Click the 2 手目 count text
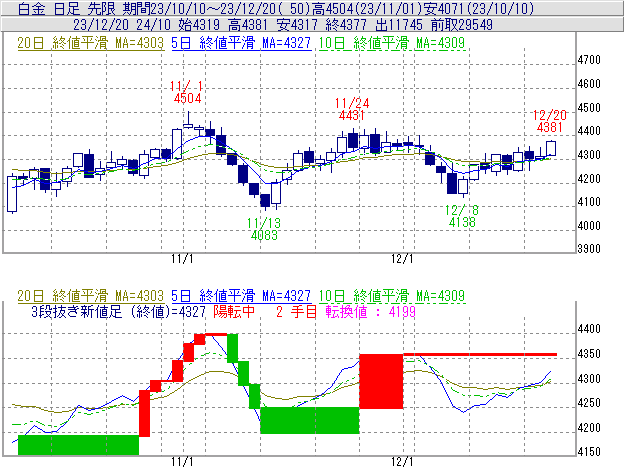This screenshot has width=624, height=475. 296,311
